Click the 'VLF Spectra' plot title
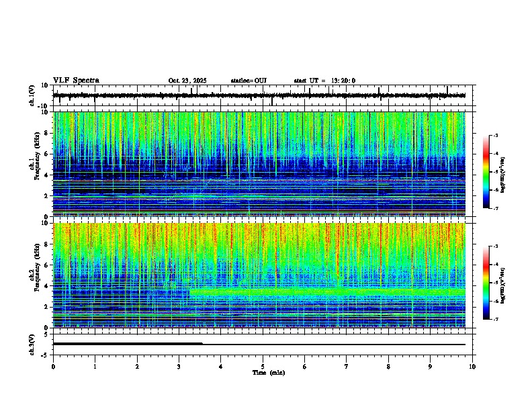The image size is (532, 411). click(76, 81)
